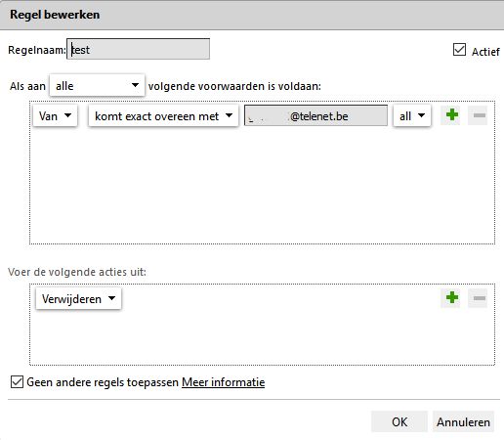Screen dimensions: 504x440
Task: Confirm the rule with OK button
Action: point(399,421)
